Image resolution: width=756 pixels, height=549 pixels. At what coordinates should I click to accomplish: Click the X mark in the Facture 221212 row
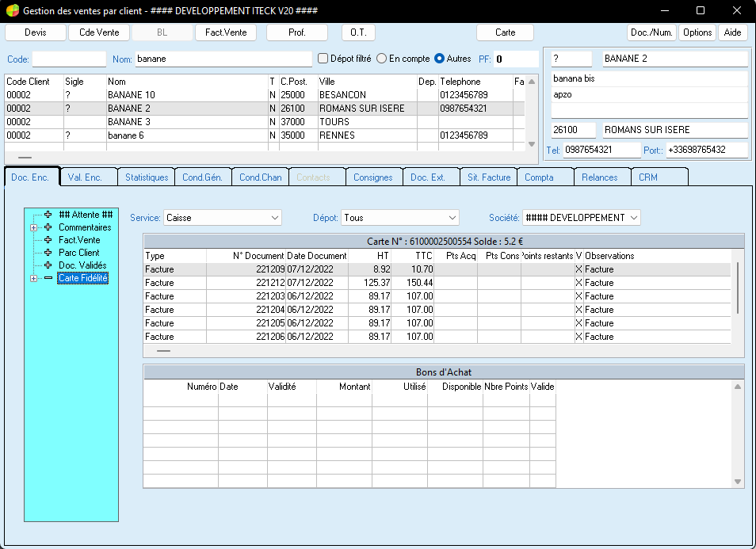pos(578,283)
